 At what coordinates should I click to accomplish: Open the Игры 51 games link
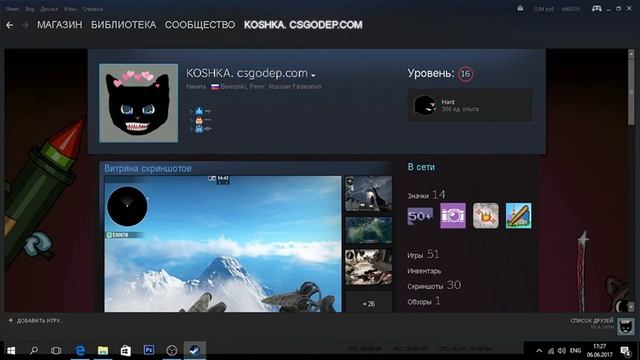423,255
